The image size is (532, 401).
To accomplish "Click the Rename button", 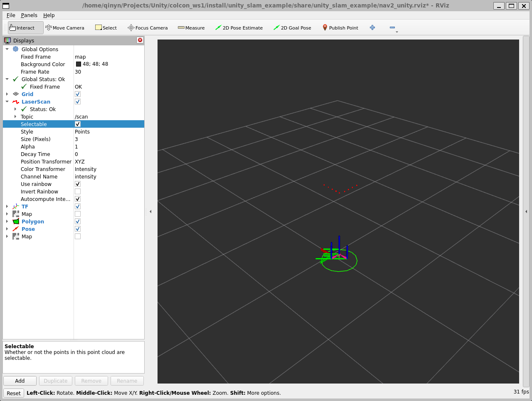I will coord(127,381).
